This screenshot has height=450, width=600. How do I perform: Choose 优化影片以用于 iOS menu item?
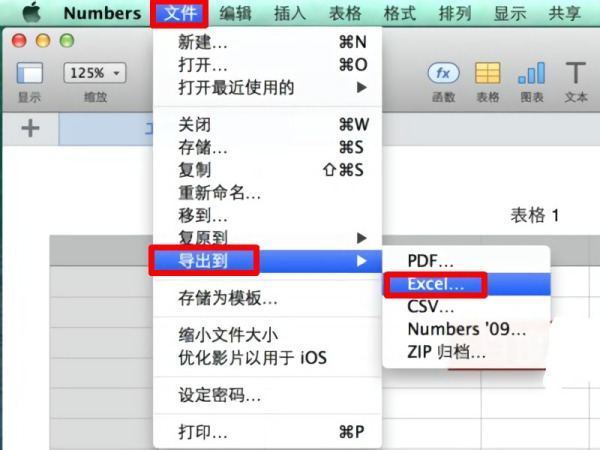point(267,358)
